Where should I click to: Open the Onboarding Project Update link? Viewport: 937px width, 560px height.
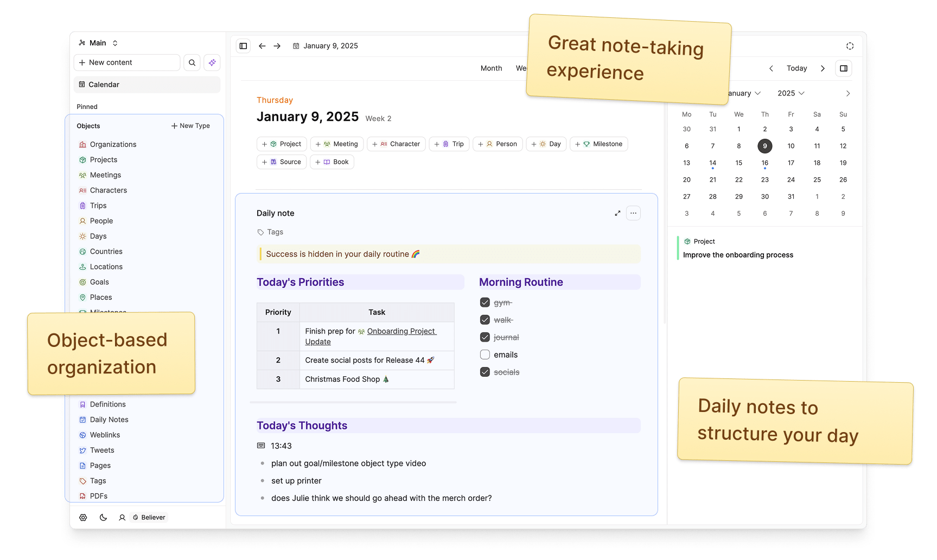tap(401, 331)
